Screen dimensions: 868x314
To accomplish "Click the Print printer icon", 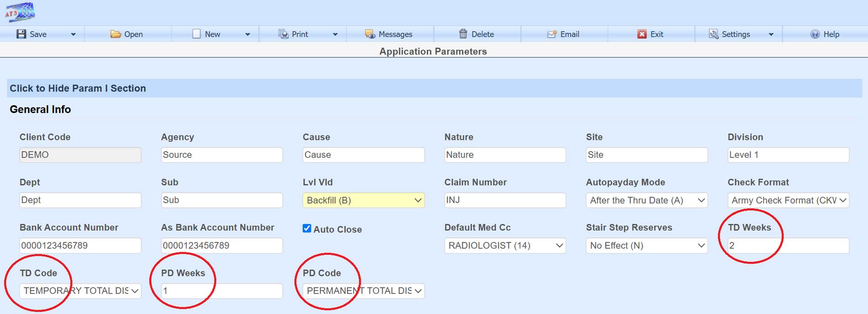I will 283,34.
